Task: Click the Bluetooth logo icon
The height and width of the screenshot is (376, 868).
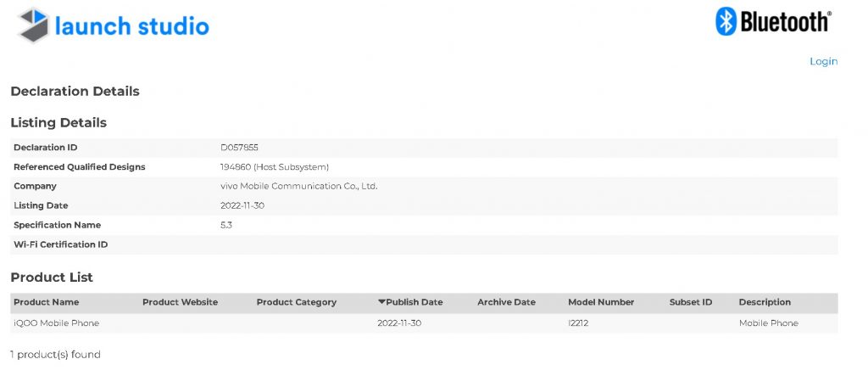Action: coord(726,22)
